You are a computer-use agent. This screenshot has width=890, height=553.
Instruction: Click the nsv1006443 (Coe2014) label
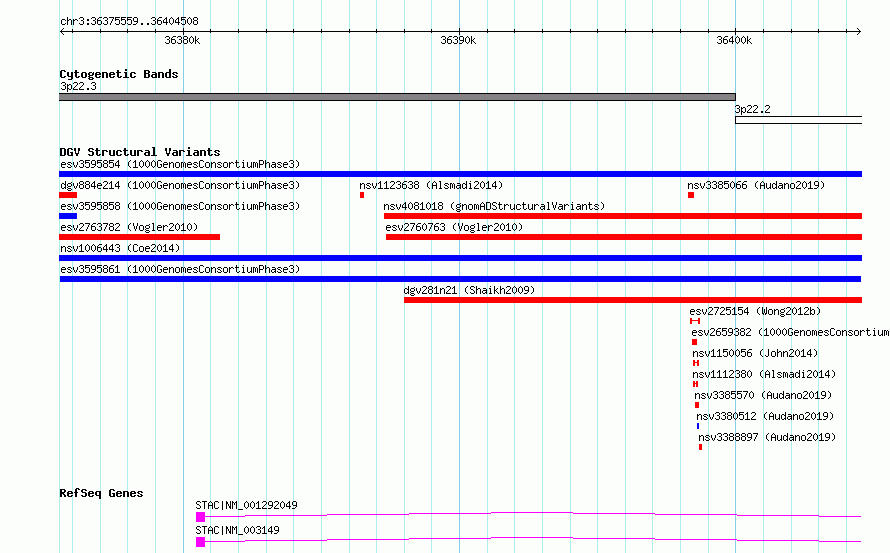point(120,248)
